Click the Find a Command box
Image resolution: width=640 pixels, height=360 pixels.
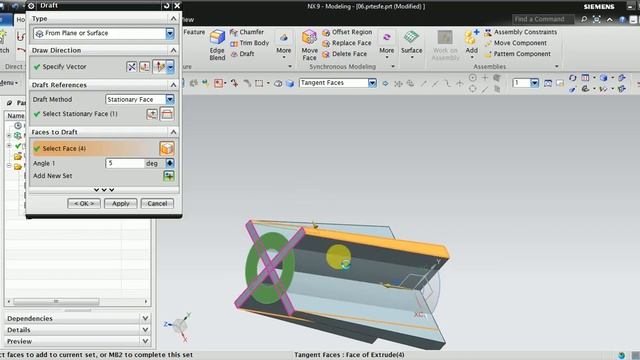pyautogui.click(x=543, y=19)
